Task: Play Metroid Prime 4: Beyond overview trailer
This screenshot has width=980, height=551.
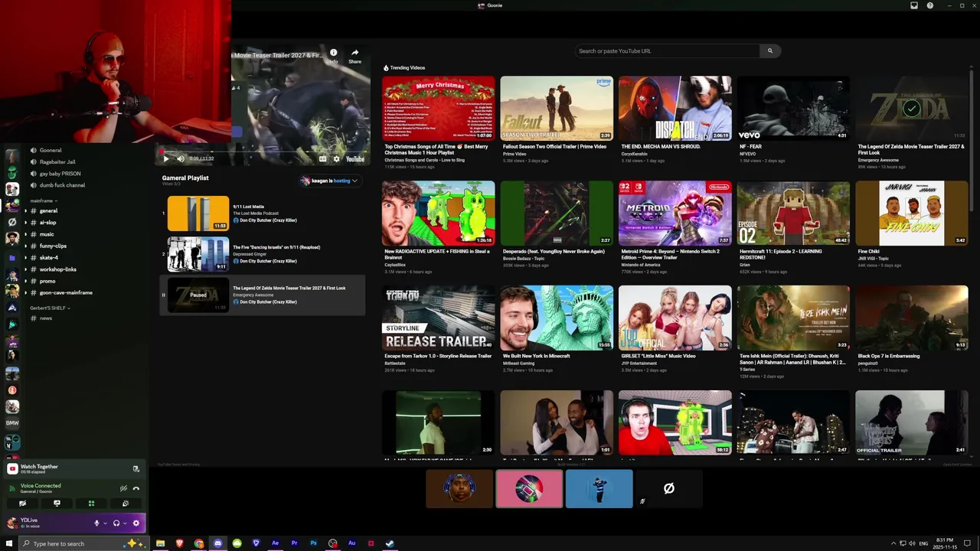Action: (x=675, y=213)
